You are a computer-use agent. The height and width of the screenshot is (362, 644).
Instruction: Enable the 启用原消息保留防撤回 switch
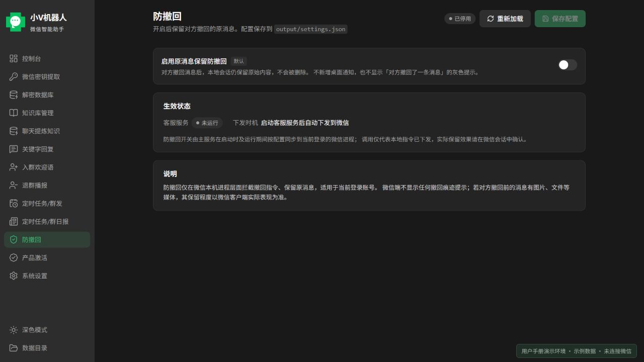pos(567,65)
